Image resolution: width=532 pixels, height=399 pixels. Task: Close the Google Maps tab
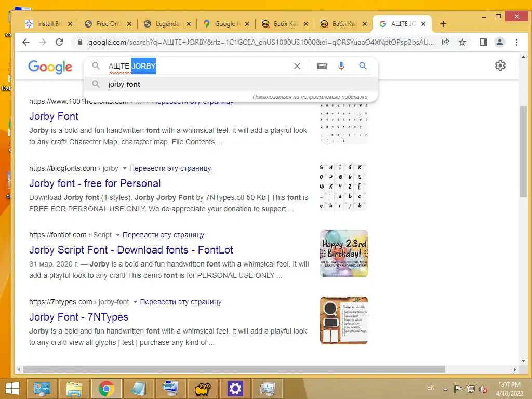[x=247, y=24]
